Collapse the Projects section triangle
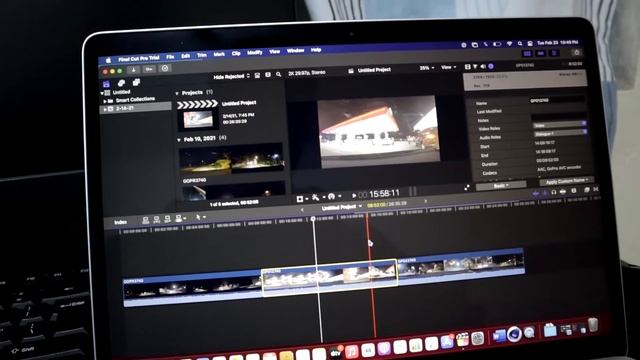Viewport: 640px width, 360px height. [x=177, y=93]
